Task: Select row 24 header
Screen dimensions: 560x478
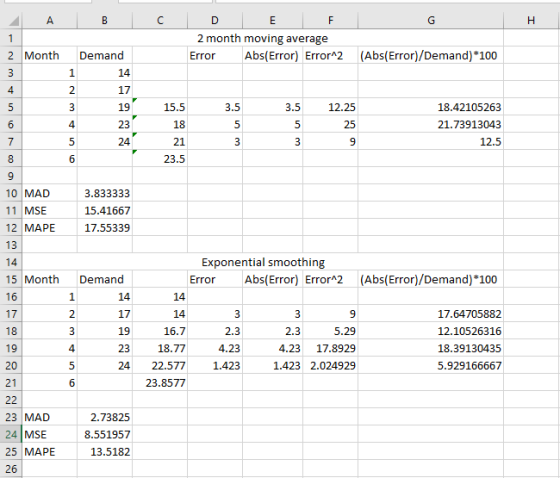Action: point(11,434)
